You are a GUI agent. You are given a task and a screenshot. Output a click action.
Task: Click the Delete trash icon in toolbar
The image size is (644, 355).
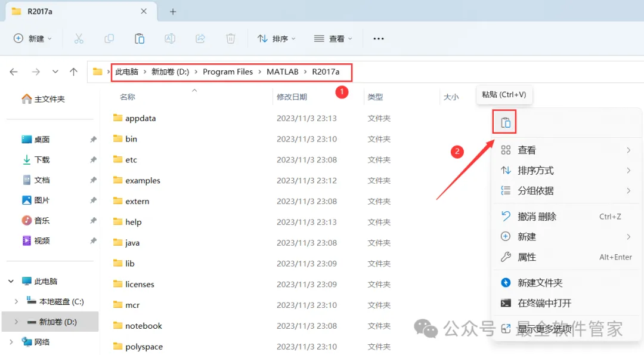click(x=230, y=39)
